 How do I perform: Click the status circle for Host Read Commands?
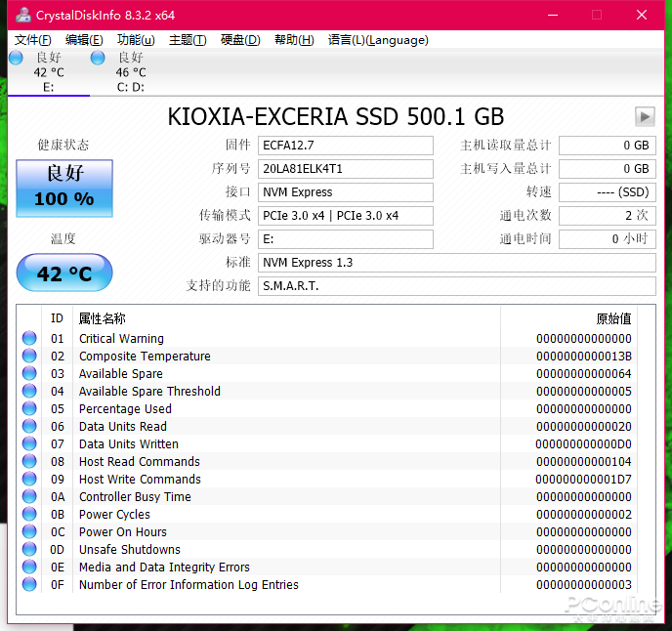[x=29, y=461]
